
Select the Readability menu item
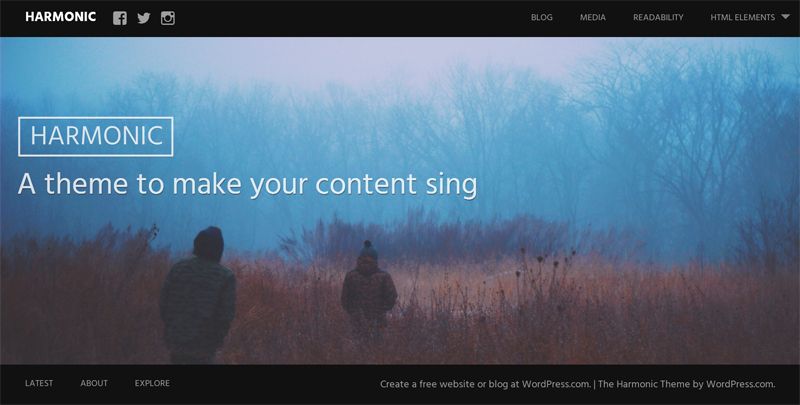click(x=658, y=17)
